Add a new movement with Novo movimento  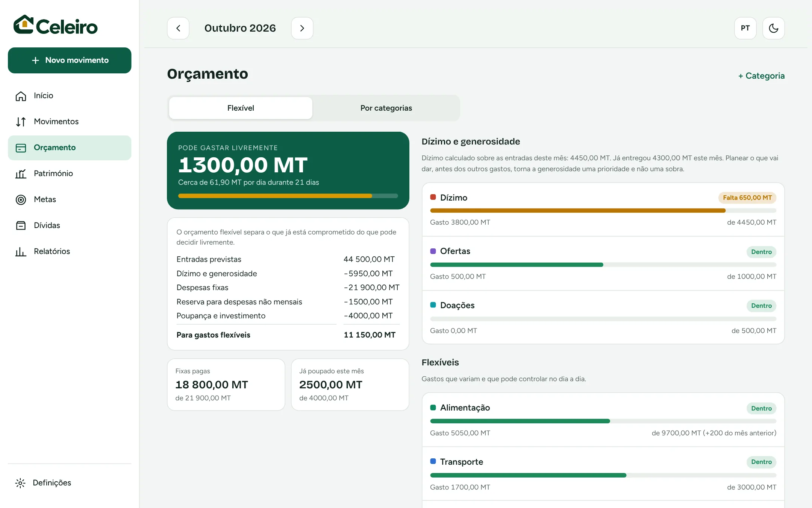coord(70,60)
